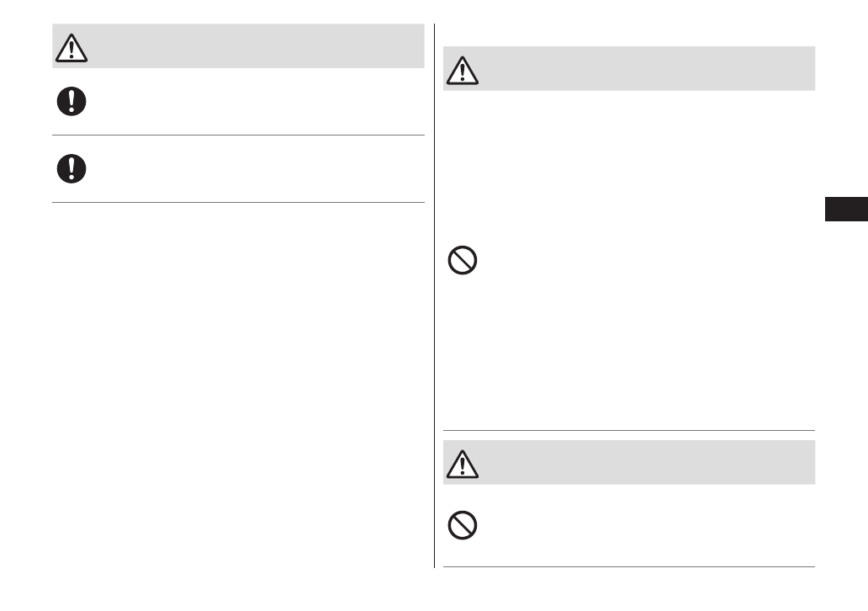Click the lower gray header bar in right column
This screenshot has width=868, height=611.
639,462
